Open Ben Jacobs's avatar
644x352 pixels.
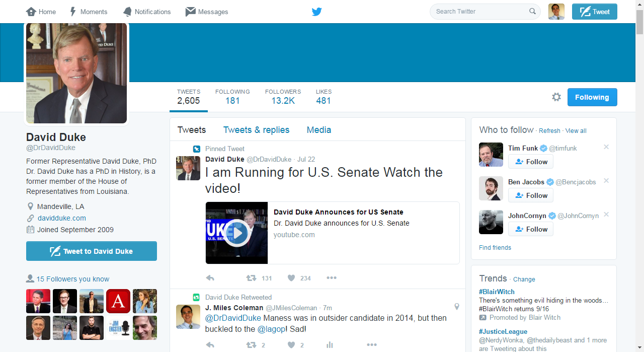point(491,188)
